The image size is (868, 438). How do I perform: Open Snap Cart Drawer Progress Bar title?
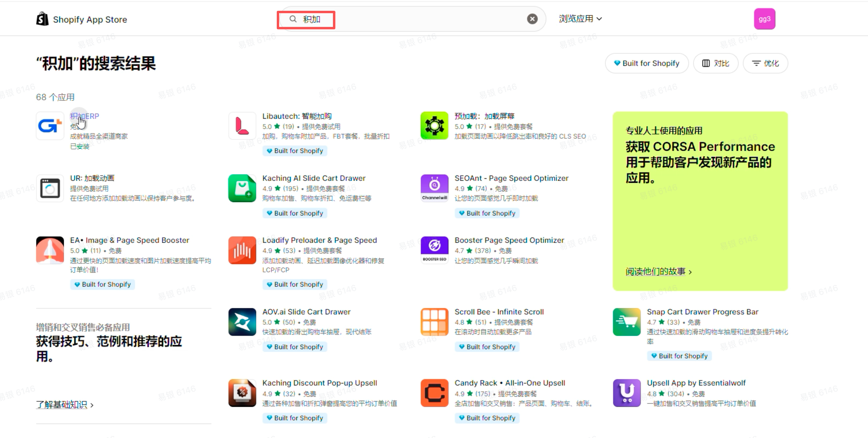click(x=702, y=312)
